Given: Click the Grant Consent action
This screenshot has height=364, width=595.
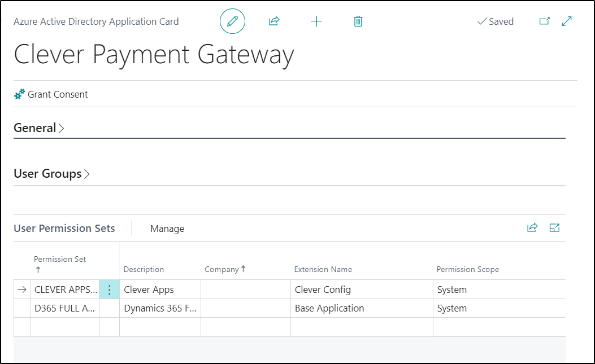Looking at the screenshot, I should coord(51,94).
